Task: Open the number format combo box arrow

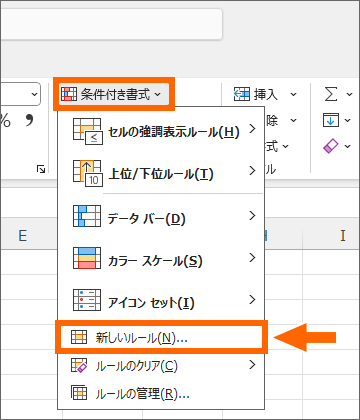Action: [34, 94]
